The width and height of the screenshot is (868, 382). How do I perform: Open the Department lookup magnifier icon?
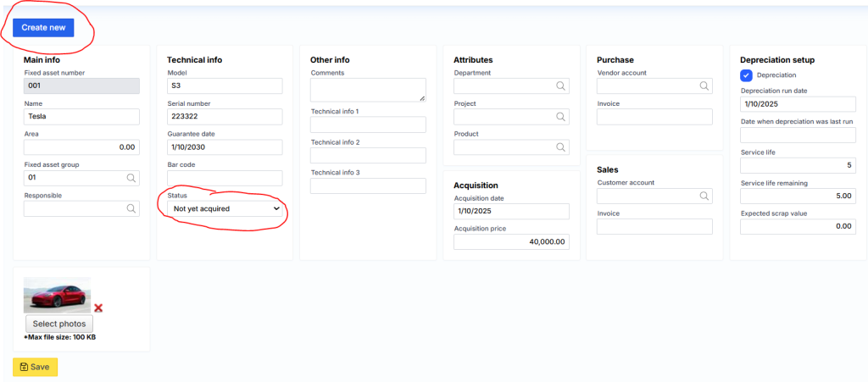(560, 86)
